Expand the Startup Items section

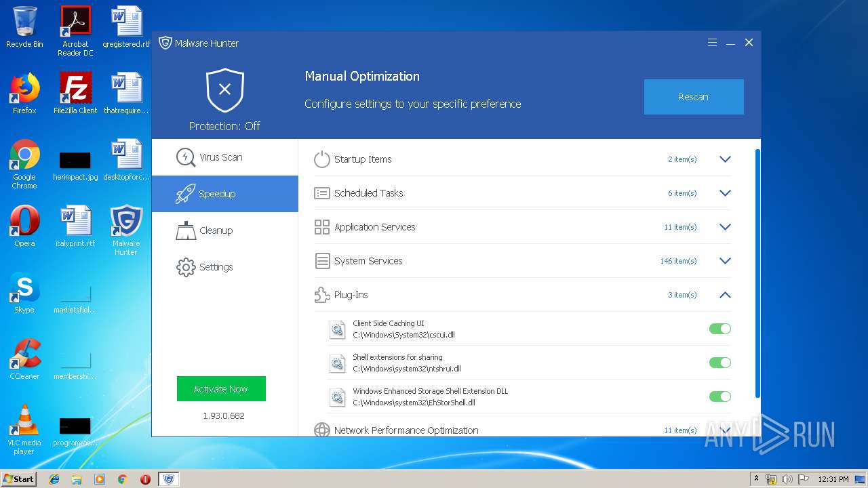point(725,159)
